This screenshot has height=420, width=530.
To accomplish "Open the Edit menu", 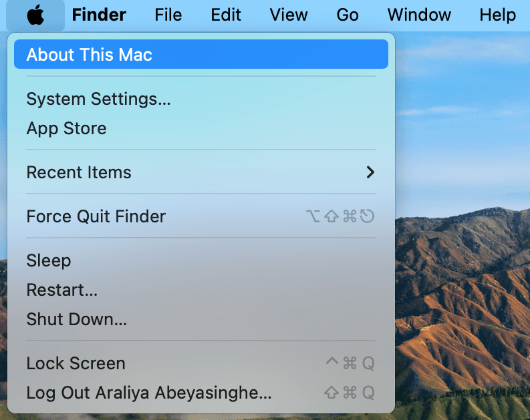I will (x=226, y=15).
